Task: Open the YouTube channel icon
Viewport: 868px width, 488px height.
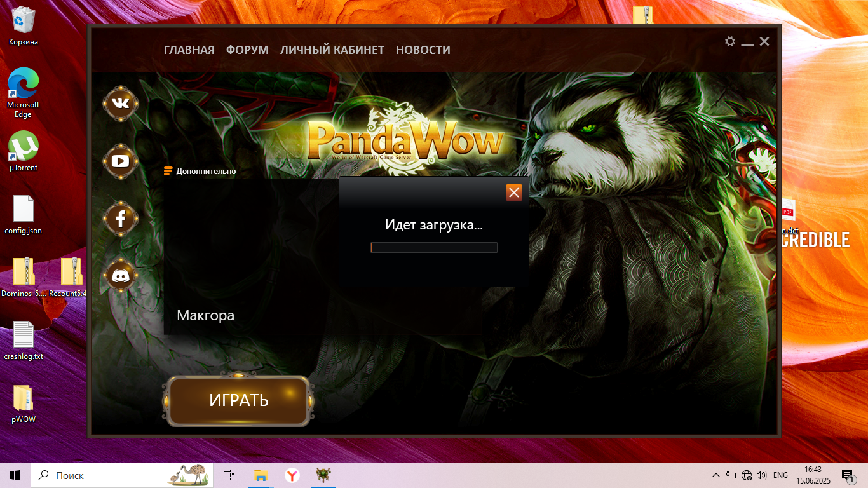Action: click(x=120, y=161)
